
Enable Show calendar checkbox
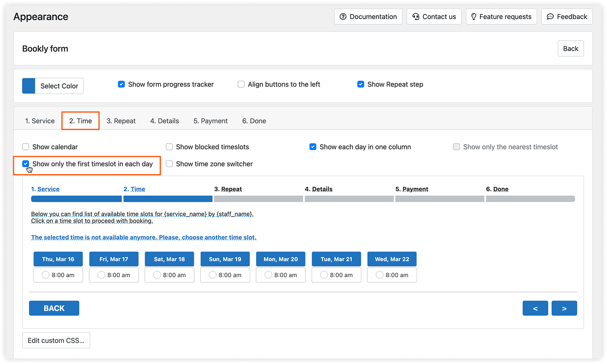click(x=26, y=147)
